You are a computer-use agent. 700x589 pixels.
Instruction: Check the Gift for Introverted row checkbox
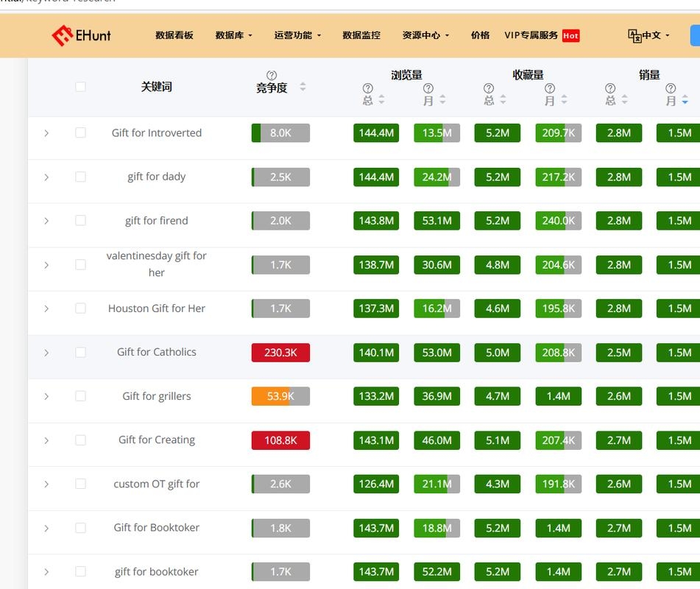80,133
